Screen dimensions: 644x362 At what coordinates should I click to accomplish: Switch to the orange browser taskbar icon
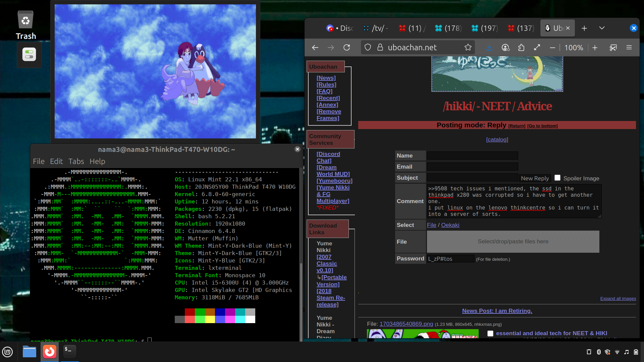(50, 352)
